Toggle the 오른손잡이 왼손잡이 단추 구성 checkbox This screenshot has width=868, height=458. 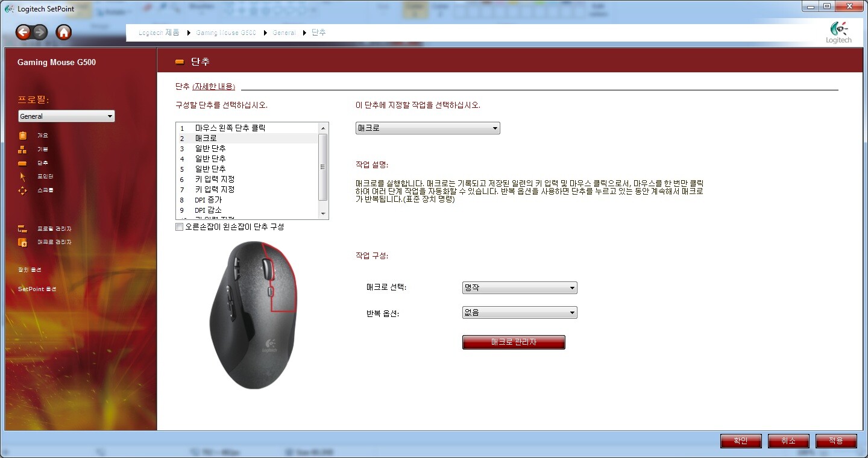point(179,227)
